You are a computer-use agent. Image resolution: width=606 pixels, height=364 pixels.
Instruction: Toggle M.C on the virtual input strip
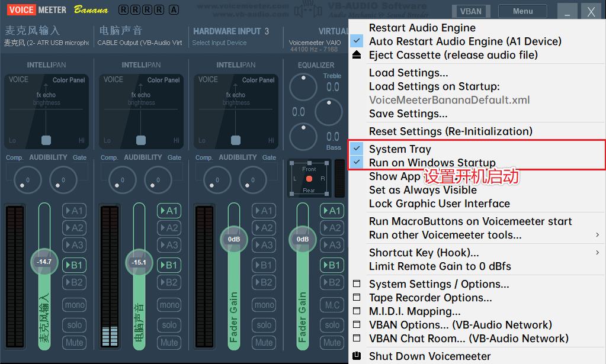click(332, 305)
